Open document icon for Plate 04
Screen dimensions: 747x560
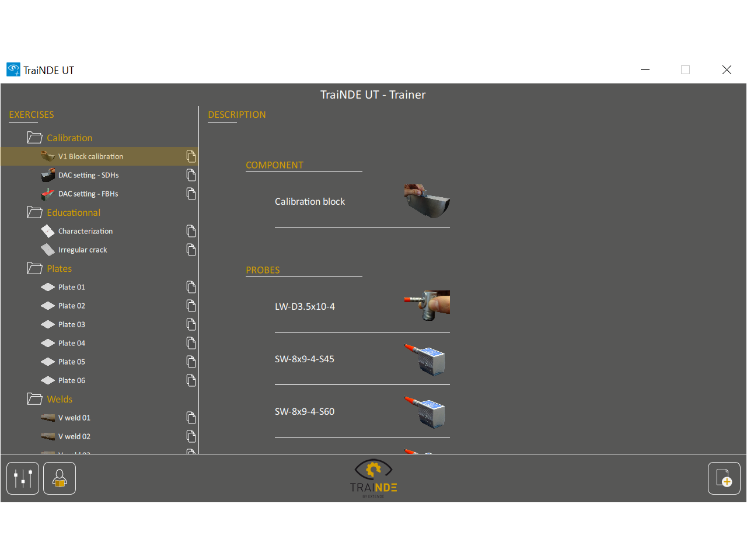point(191,343)
